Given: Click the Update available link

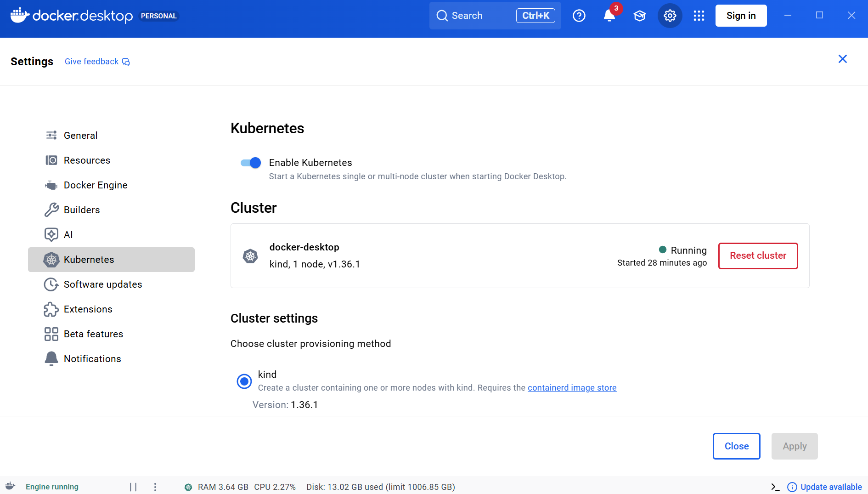Looking at the screenshot, I should (x=831, y=487).
